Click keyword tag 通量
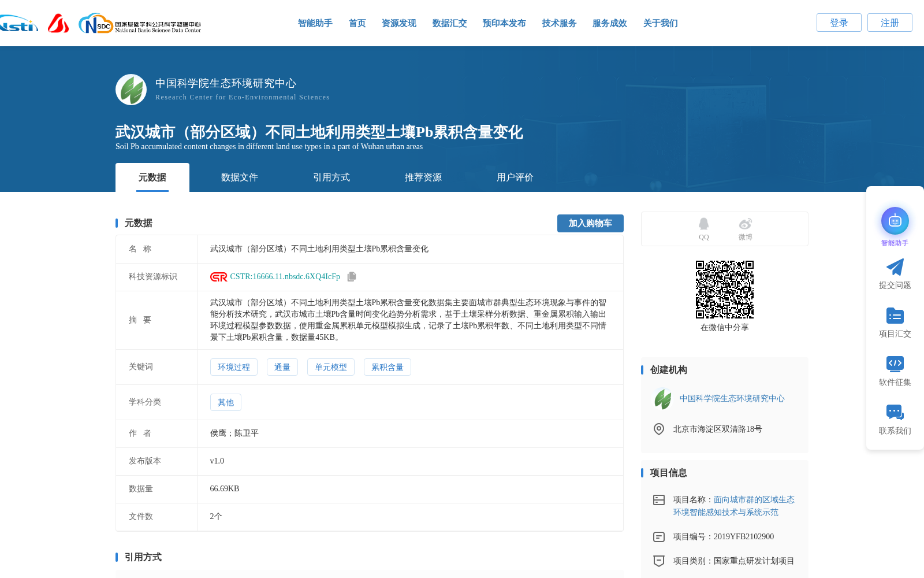 point(282,367)
